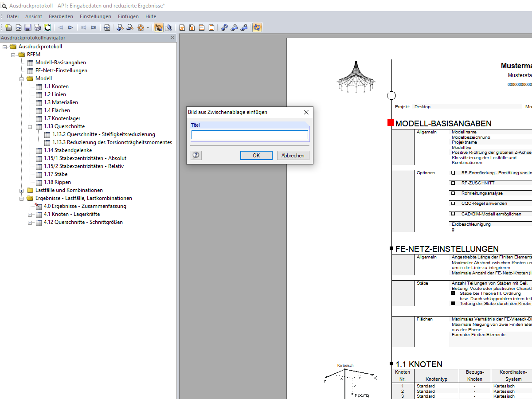Click the second orange page icon
The height and width of the screenshot is (399, 532).
tap(192, 27)
